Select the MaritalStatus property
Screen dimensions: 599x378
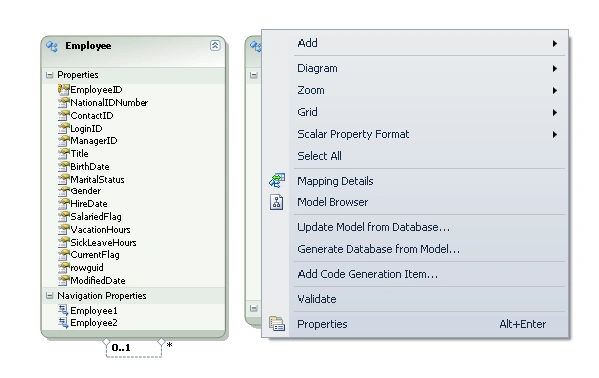point(97,180)
